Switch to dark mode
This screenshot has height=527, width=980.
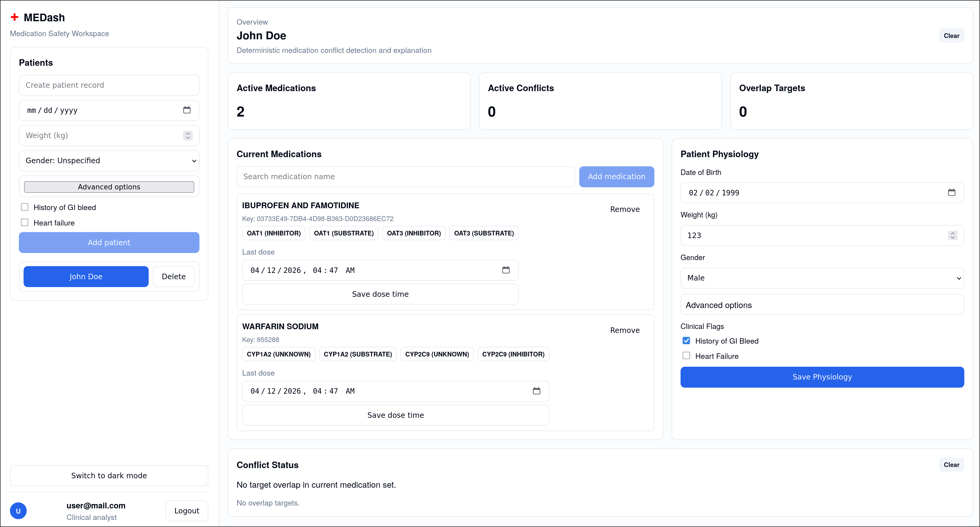tap(109, 476)
